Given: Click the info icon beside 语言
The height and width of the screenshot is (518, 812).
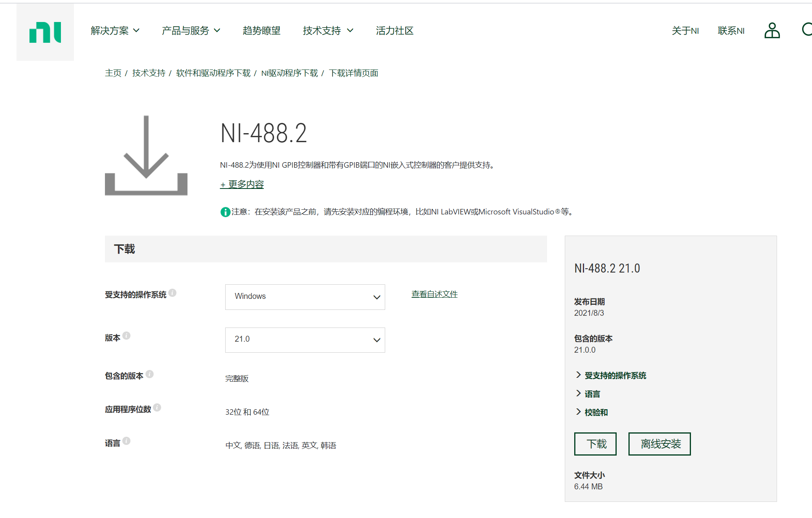Looking at the screenshot, I should (126, 441).
